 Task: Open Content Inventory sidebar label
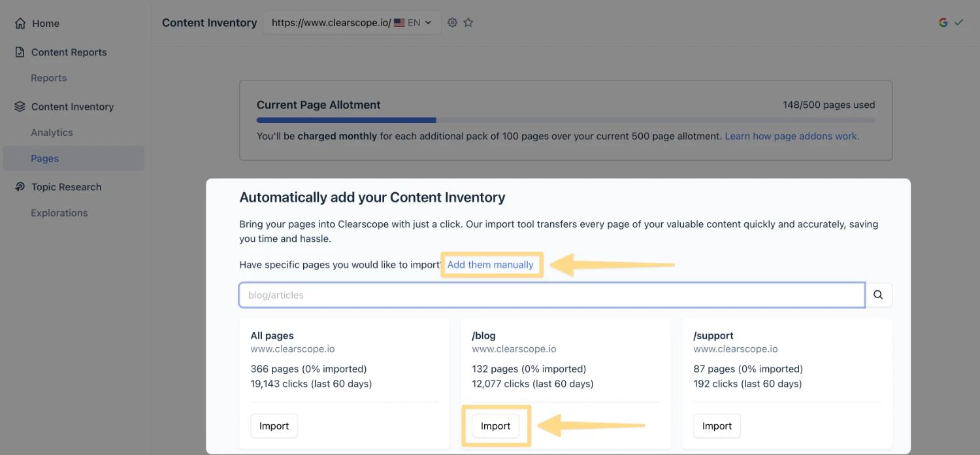[x=73, y=107]
